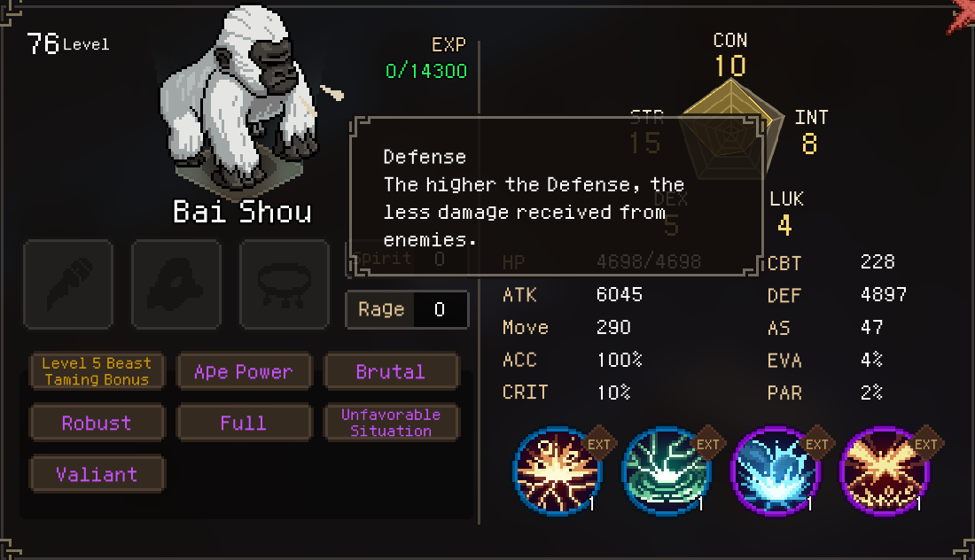
Task: Open Level 5 Beast Taming Bonus
Action: coord(97,371)
